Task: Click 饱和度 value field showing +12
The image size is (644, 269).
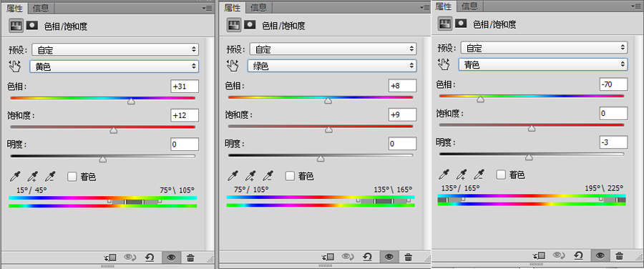Action: click(x=185, y=115)
